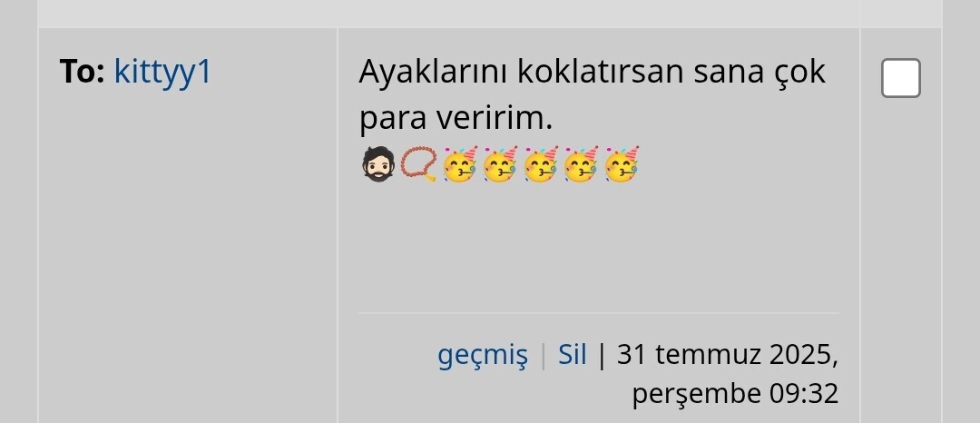
Task: Click the last party face emoji
Action: pos(622,164)
